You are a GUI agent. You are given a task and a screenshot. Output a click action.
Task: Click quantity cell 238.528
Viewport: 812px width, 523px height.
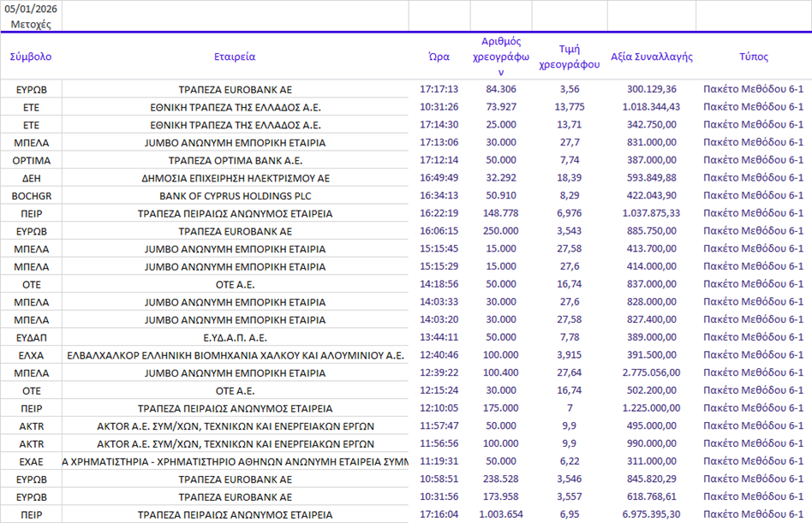(501, 479)
